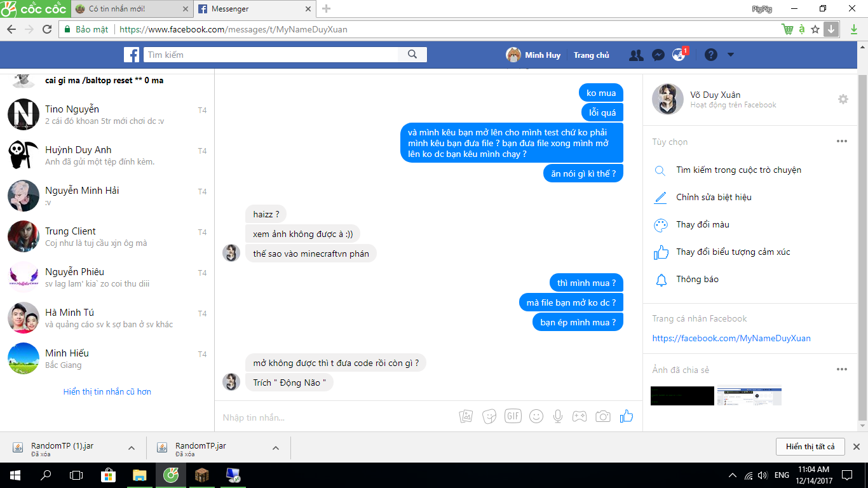Send a thumbs-up like
The width and height of the screenshot is (868, 488).
point(627,416)
